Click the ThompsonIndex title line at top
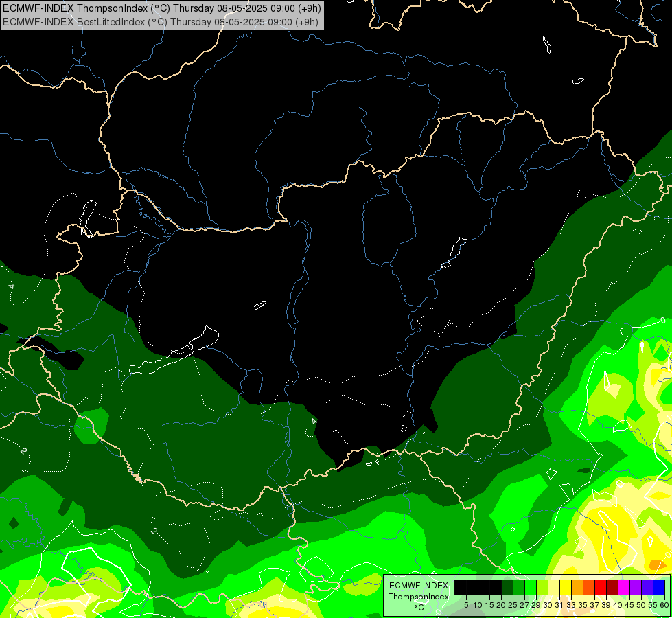Image resolution: width=672 pixels, height=618 pixels. pos(161,8)
